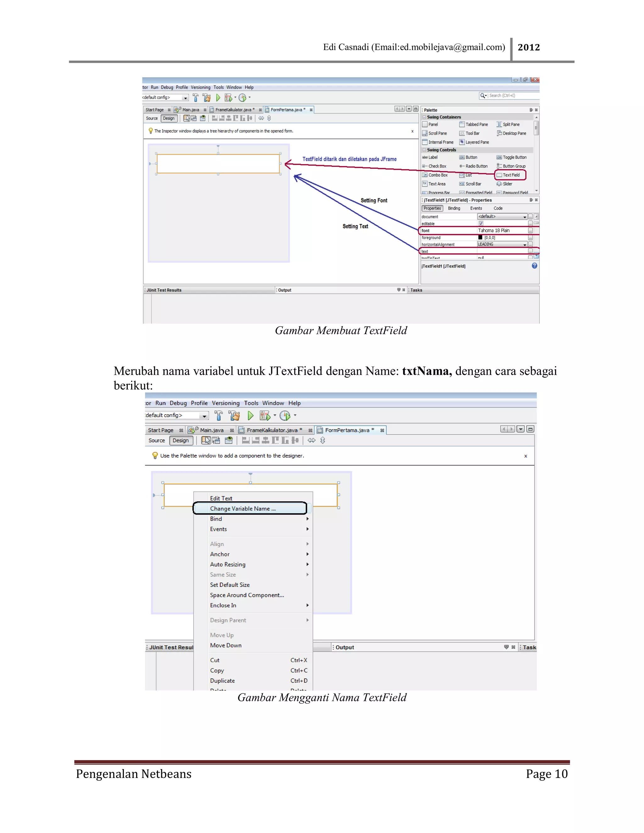Screen dimensions: 644x833
Task: Collapse the Swing Containers palette section
Action: point(424,117)
